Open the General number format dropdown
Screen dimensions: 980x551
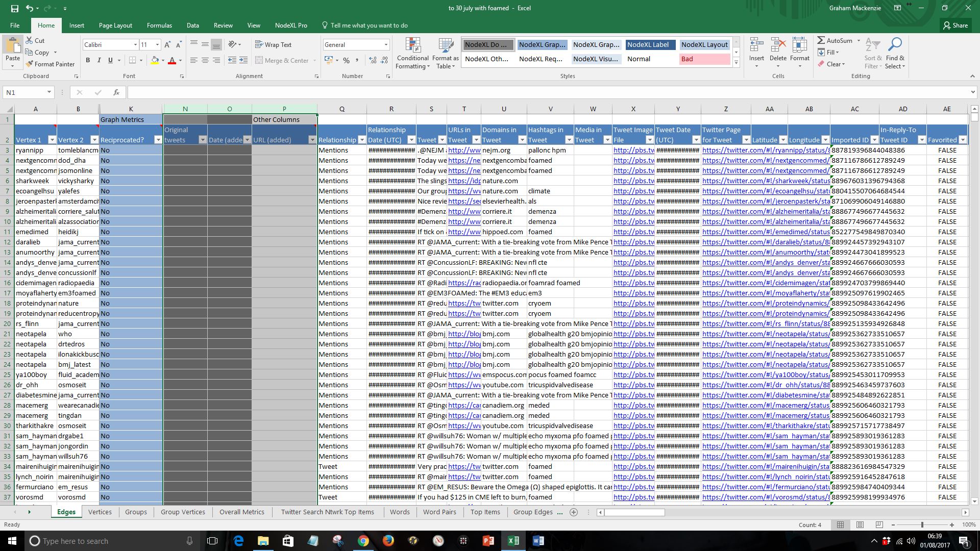(386, 45)
